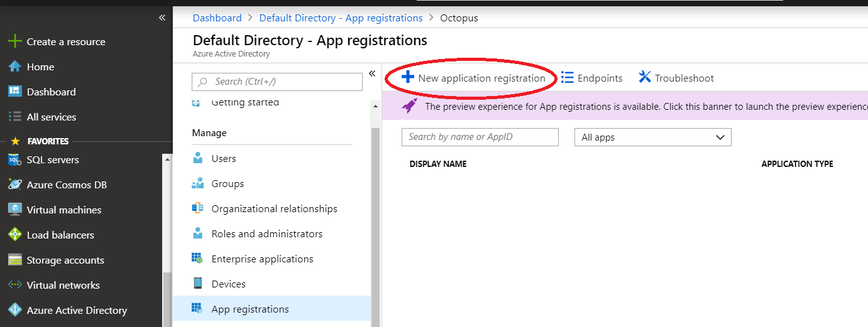The width and height of the screenshot is (868, 327).
Task: Open the Endpoints toolbar item
Action: pyautogui.click(x=591, y=78)
